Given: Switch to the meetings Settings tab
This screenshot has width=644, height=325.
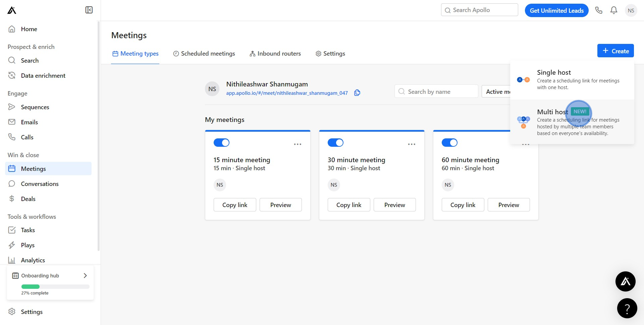Looking at the screenshot, I should tap(330, 54).
